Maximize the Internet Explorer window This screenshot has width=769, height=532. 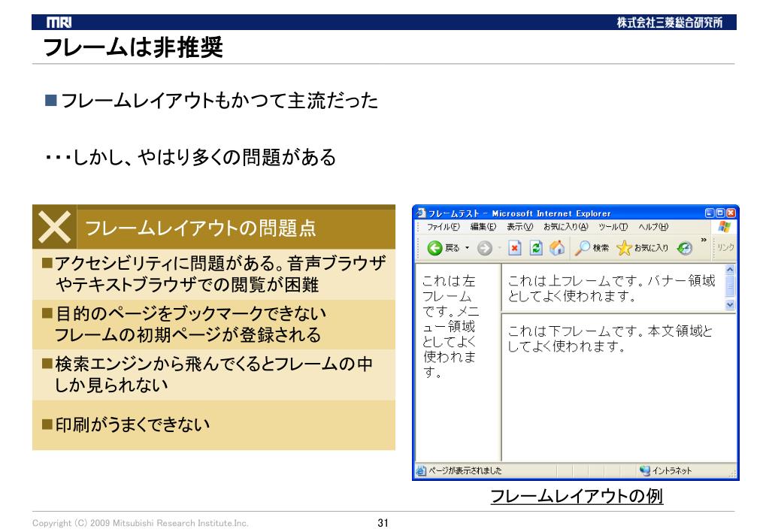coord(720,213)
